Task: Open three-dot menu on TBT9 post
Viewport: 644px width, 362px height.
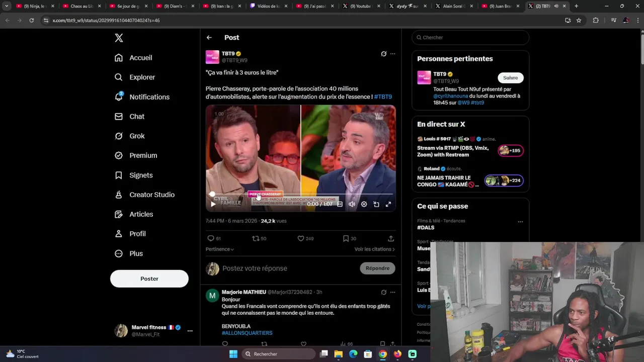Action: [x=393, y=54]
